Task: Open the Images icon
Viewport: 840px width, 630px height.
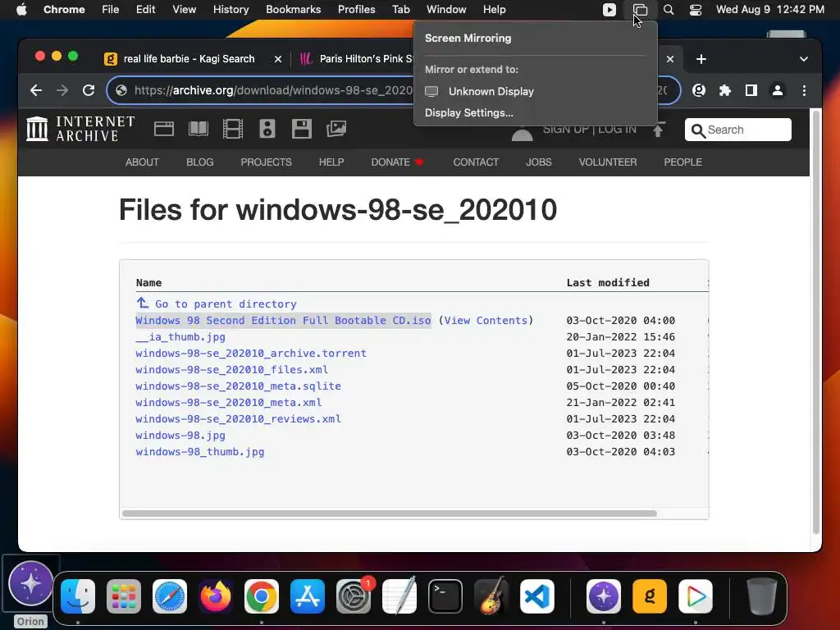Action: click(336, 129)
